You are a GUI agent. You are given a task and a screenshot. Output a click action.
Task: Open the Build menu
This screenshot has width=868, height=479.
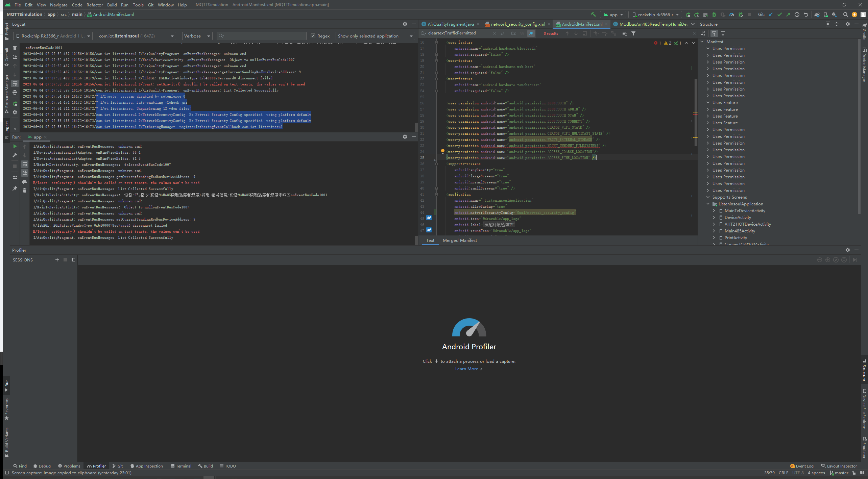coord(112,5)
